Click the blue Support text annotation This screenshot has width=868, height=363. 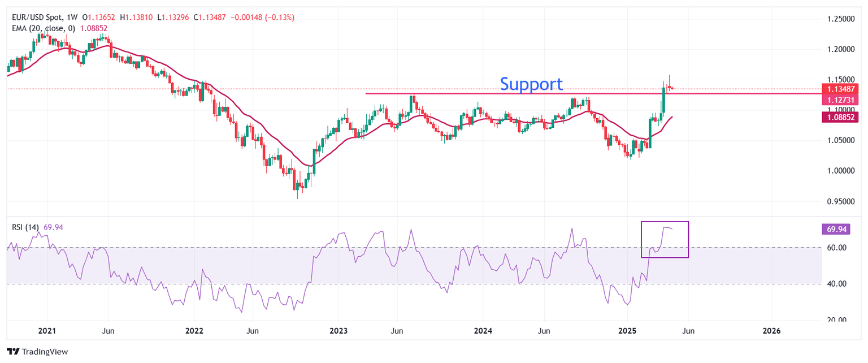click(x=531, y=84)
